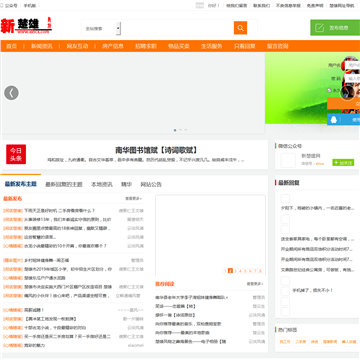Open the 网友互动 nav item
Image resolution: width=360 pixels, height=360 pixels.
(x=77, y=46)
